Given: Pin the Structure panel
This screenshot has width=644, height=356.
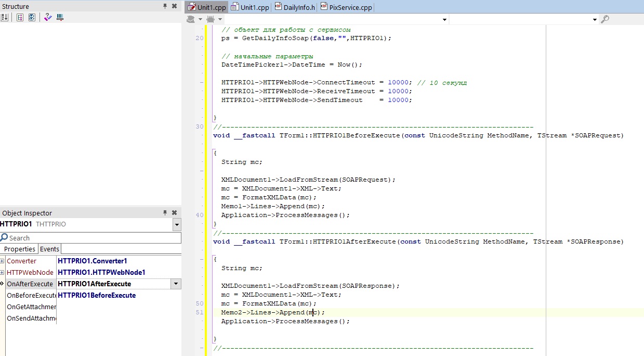Looking at the screenshot, I should [x=165, y=6].
